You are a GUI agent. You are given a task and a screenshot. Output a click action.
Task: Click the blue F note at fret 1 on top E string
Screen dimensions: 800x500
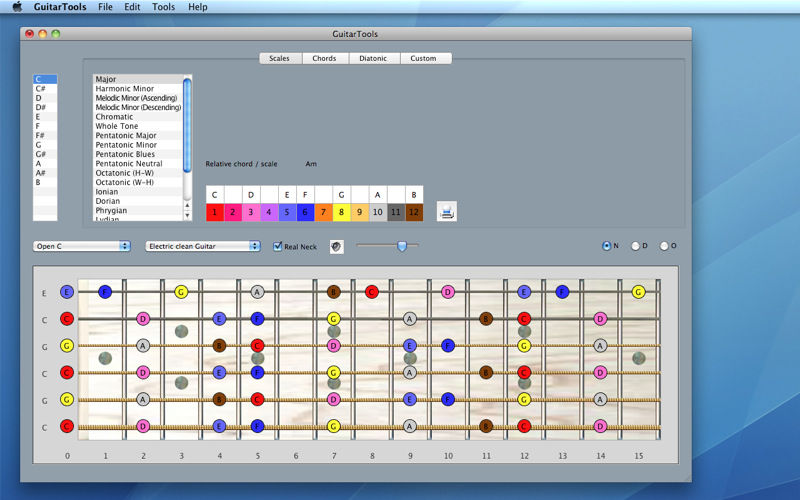pos(105,292)
